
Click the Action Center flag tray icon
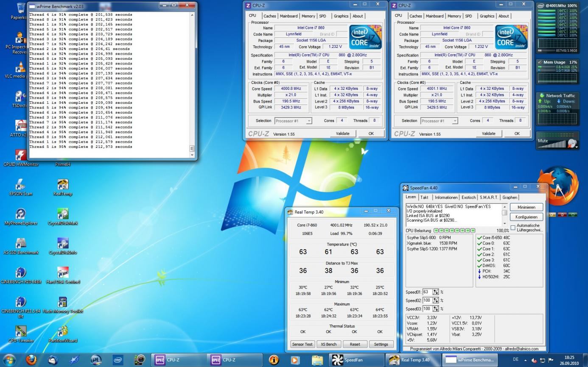click(551, 360)
